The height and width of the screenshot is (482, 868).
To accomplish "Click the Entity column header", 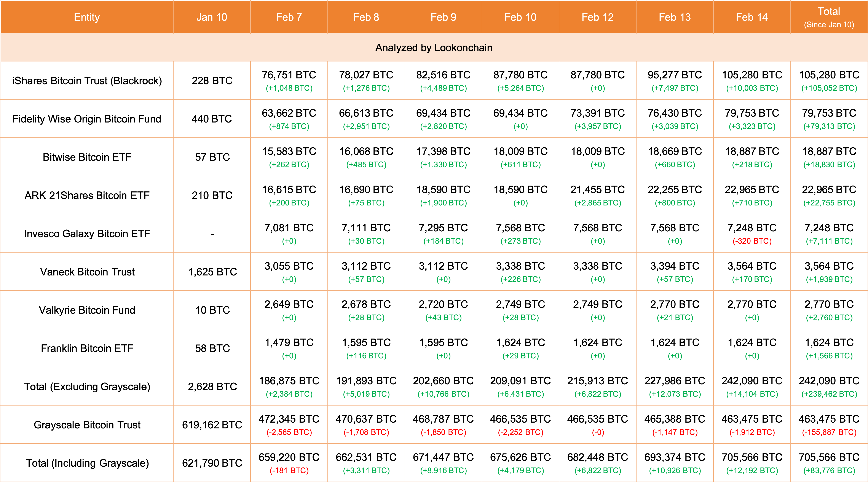I will point(87,17).
